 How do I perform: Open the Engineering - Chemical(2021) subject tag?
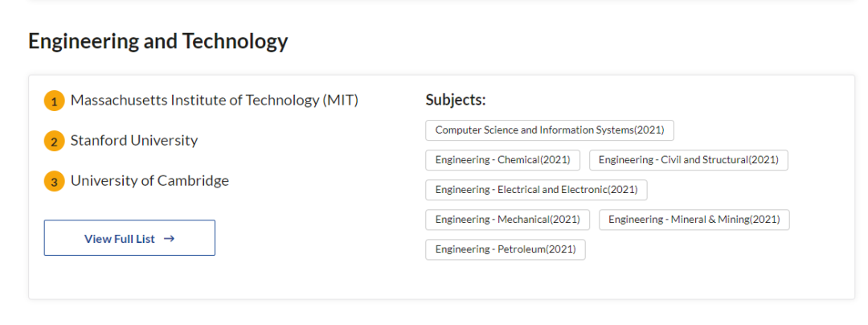(x=502, y=160)
